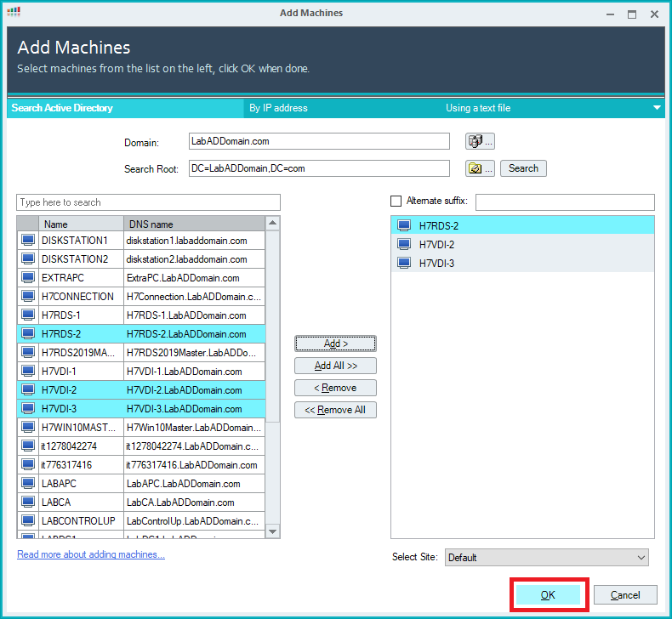Enable the Alternate suffix checkbox
672x619 pixels.
396,202
